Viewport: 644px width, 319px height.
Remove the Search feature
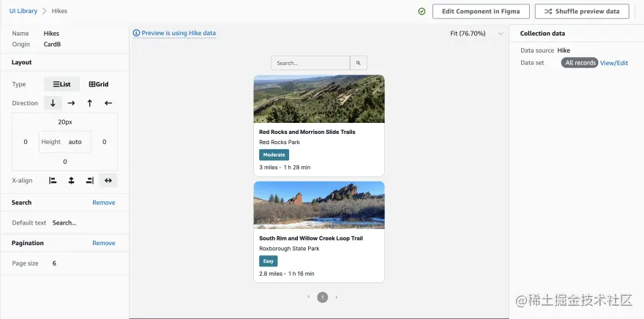point(103,203)
